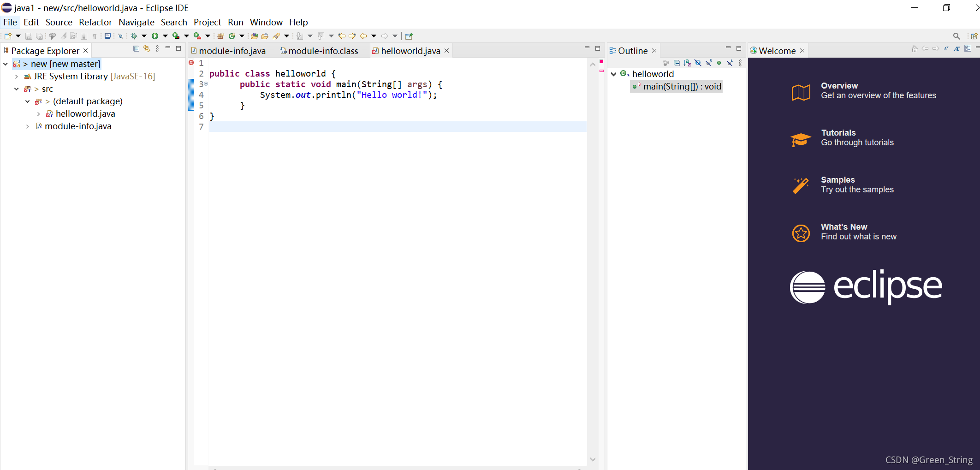Screen dimensions: 980x470
Task: Switch to the module-info.java editor tab
Action: (x=232, y=51)
